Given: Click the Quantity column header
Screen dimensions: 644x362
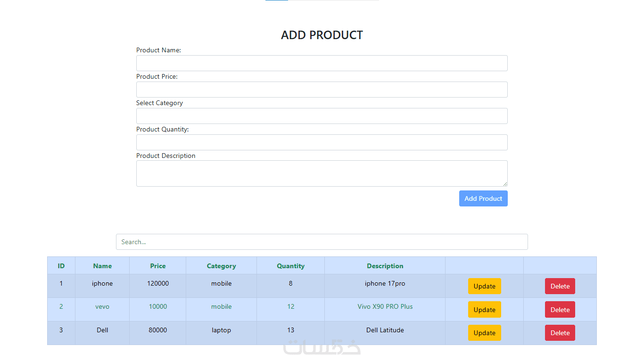Looking at the screenshot, I should click(x=290, y=266).
